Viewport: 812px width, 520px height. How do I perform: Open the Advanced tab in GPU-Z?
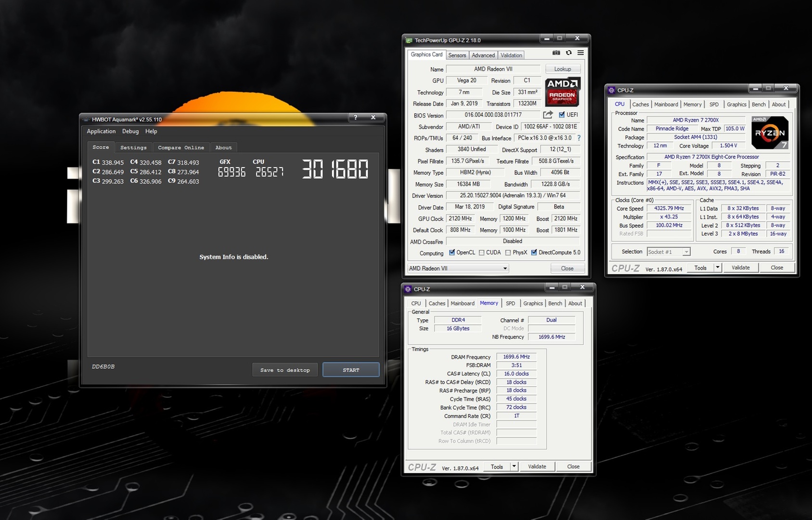[483, 55]
